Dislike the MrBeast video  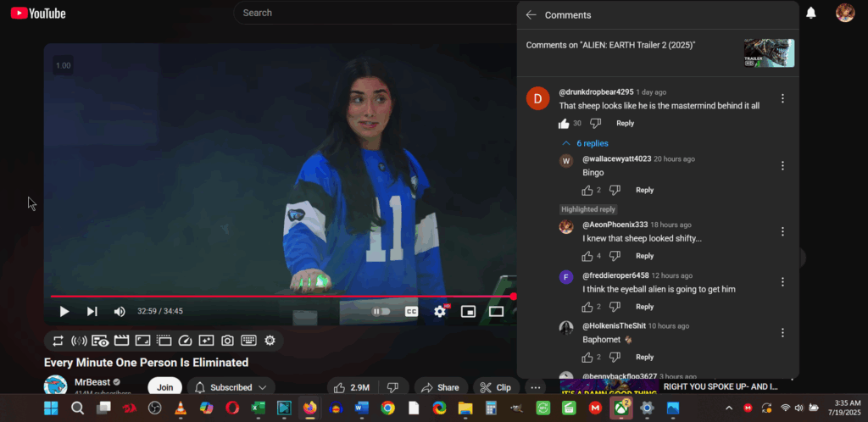tap(393, 388)
